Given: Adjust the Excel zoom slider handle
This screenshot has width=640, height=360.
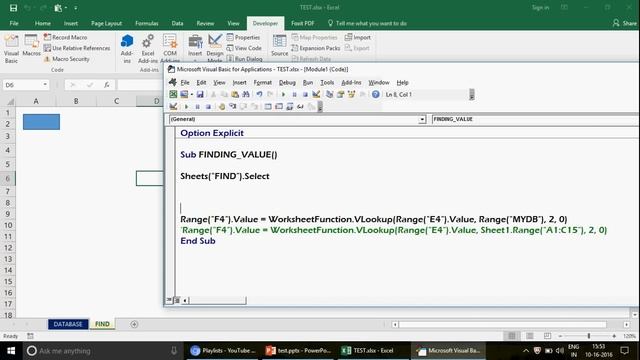Looking at the screenshot, I should point(589,336).
